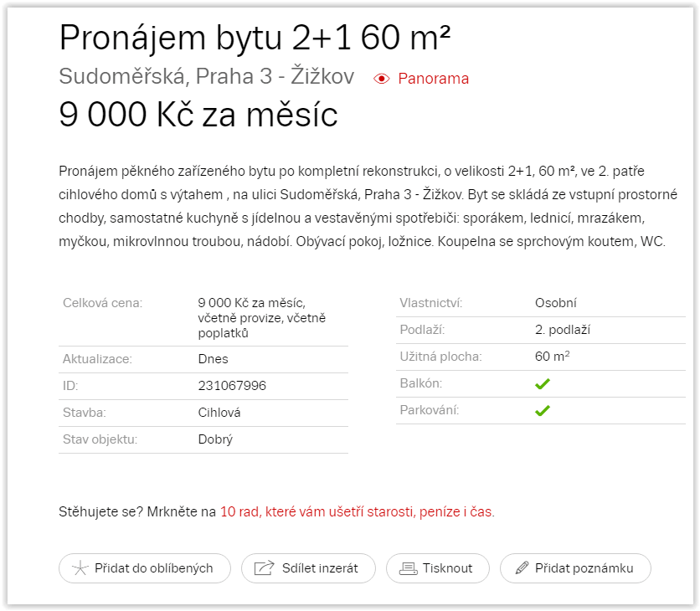
Task: Click the star icon in Přidat do oblíbených
Action: tap(80, 568)
